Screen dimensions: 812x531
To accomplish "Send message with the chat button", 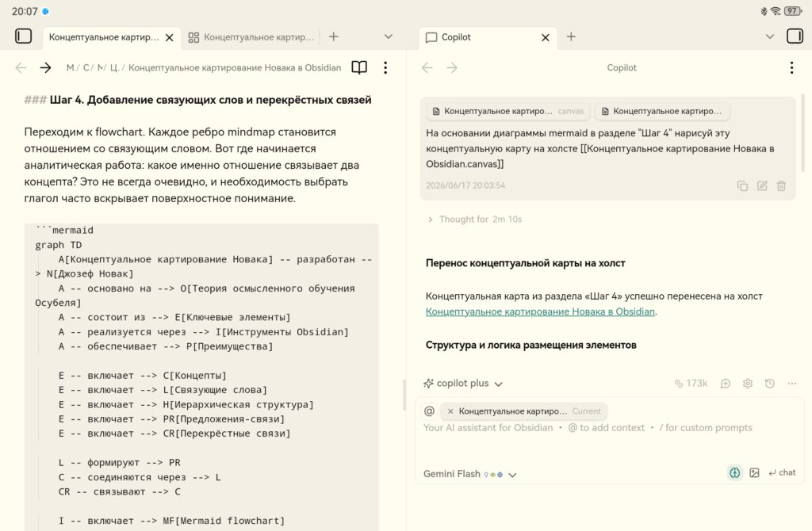I will 782,472.
